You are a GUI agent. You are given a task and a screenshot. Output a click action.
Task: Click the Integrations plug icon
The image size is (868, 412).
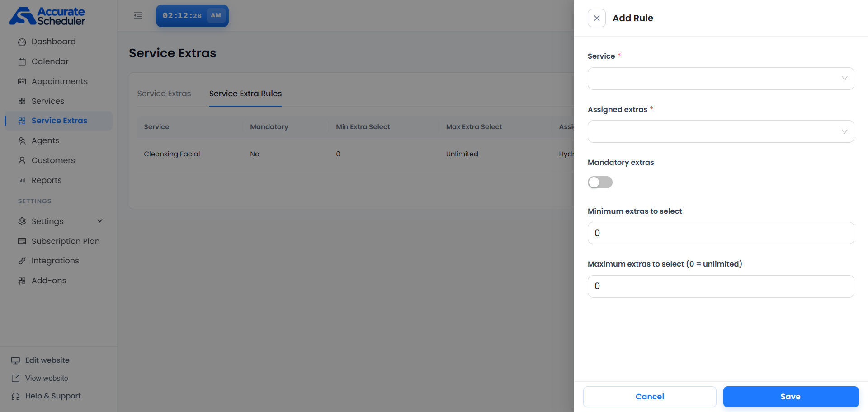pos(22,261)
